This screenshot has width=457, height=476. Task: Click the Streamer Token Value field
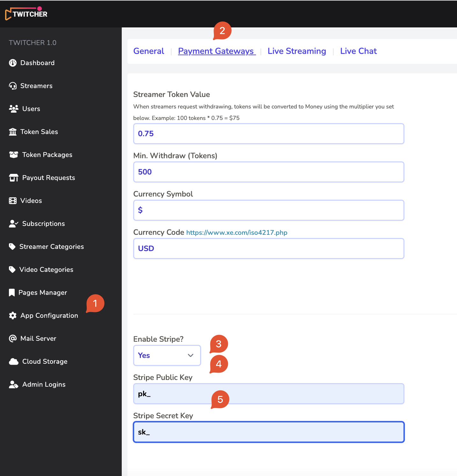[269, 134]
